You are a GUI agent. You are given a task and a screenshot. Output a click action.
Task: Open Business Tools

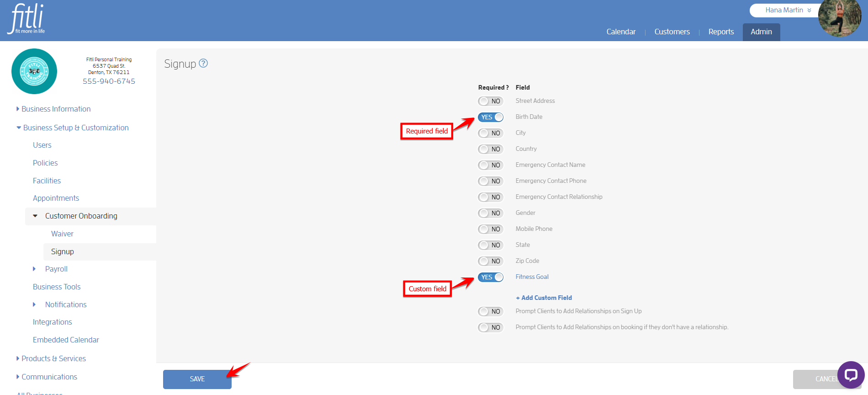pyautogui.click(x=57, y=287)
